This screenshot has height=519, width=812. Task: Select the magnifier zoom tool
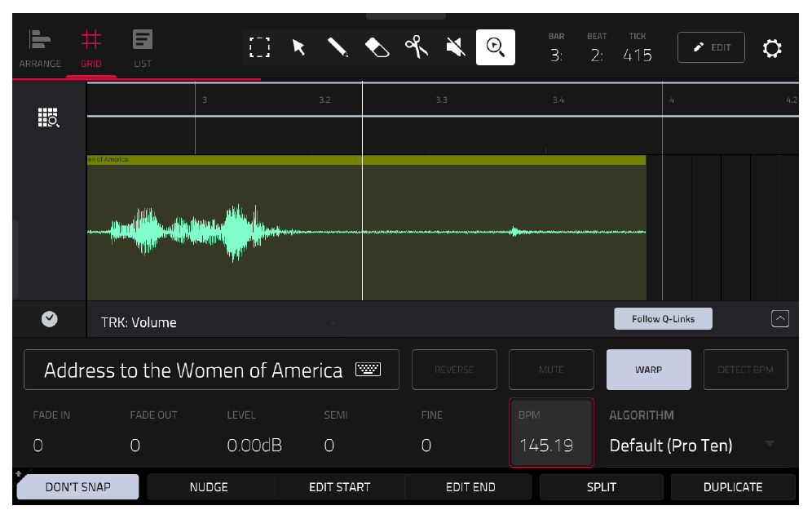(x=496, y=47)
